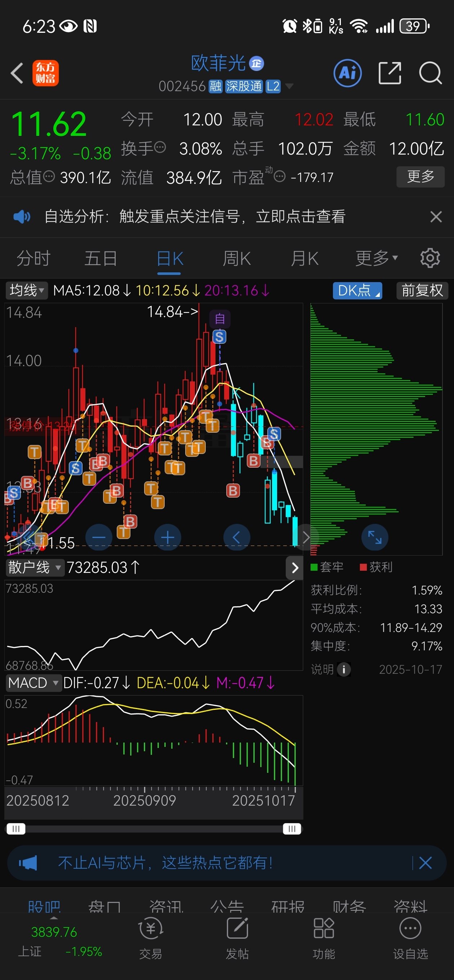Tap the 深股通 badge

(244, 86)
